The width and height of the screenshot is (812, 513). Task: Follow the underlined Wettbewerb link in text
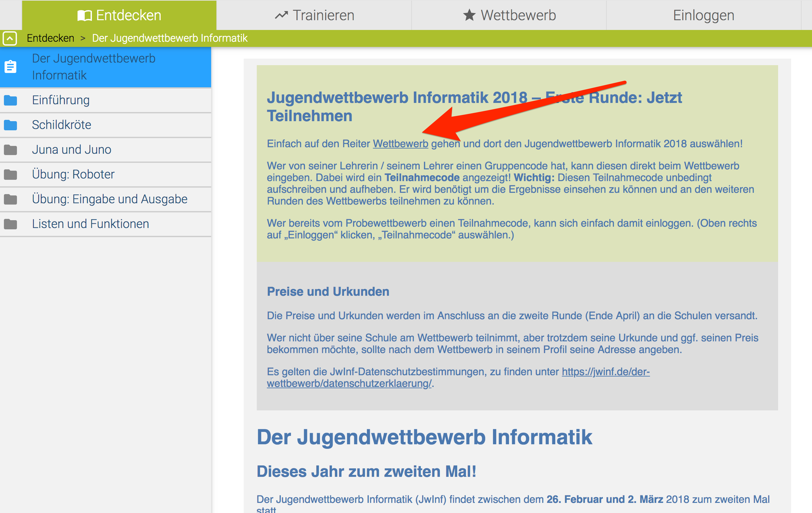coord(400,144)
